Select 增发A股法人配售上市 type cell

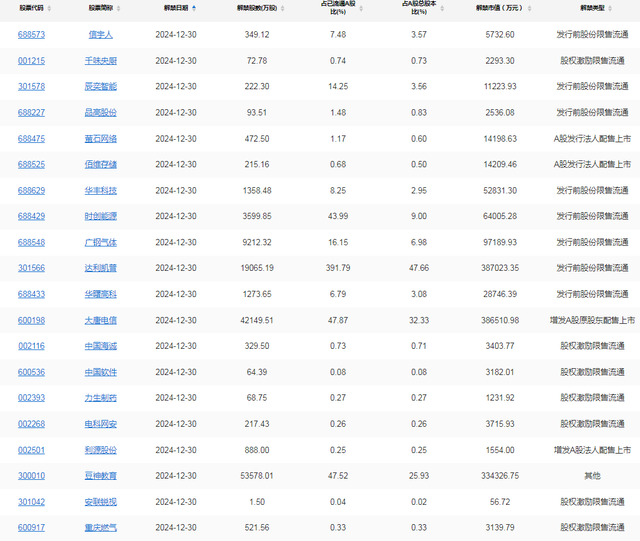pyautogui.click(x=592, y=450)
